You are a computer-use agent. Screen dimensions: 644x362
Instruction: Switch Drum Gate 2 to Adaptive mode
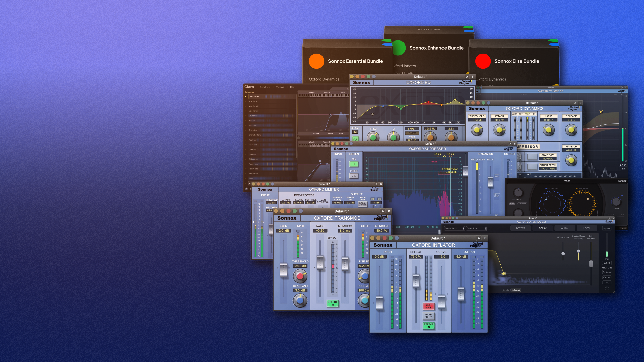click(516, 290)
